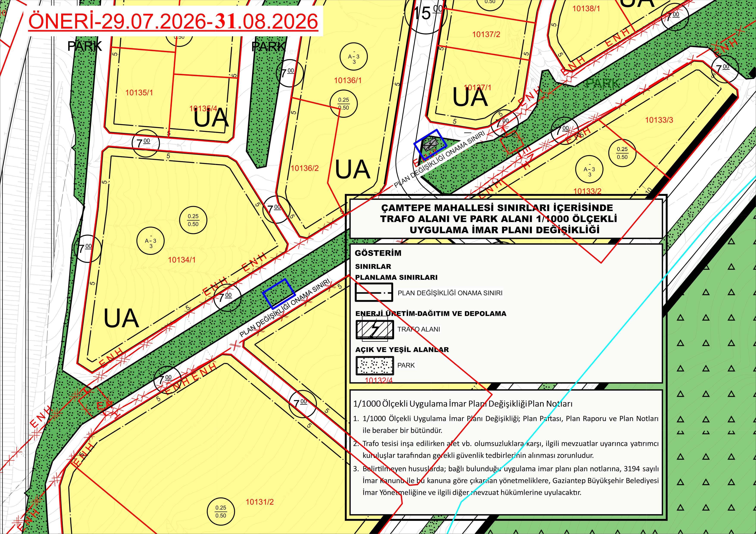This screenshot has width=756, height=534.
Task: Click the empty blue rectangle in the park strip
Action: point(279,293)
